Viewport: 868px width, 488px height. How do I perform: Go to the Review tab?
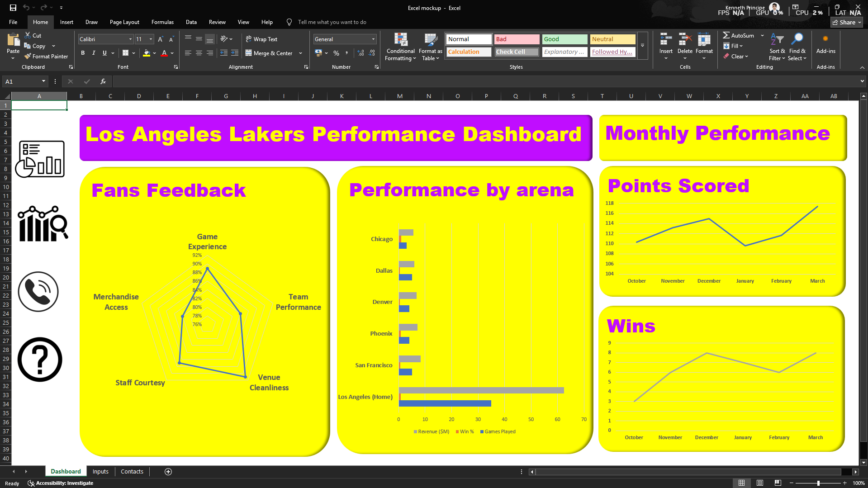click(x=217, y=22)
